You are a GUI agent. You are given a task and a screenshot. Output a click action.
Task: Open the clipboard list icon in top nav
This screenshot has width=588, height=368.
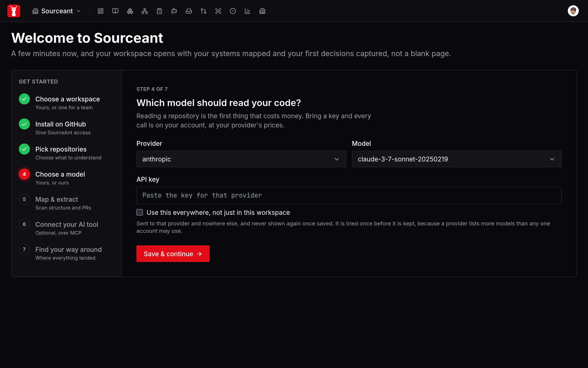click(159, 11)
